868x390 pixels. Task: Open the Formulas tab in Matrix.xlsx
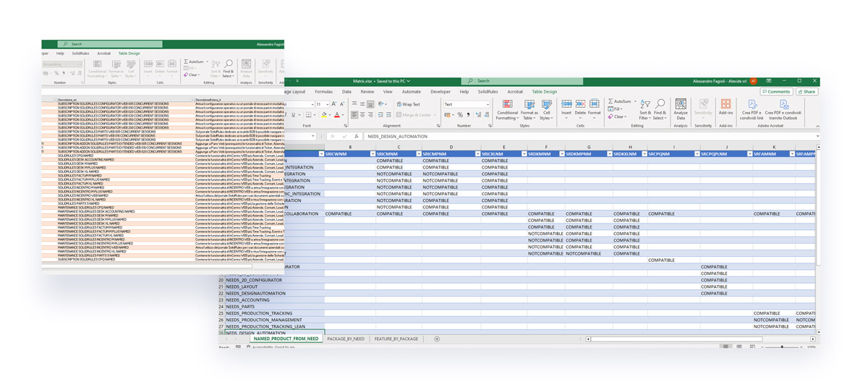[x=323, y=92]
